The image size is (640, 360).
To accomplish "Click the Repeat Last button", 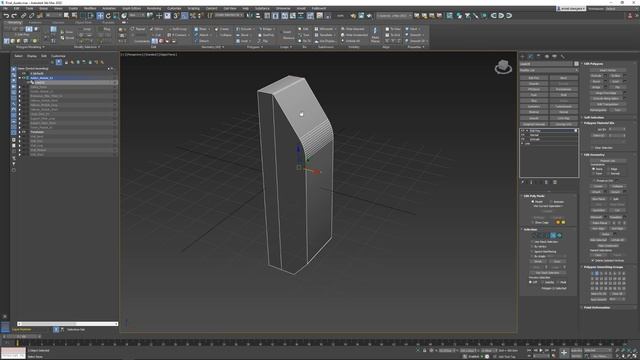I will [608, 161].
